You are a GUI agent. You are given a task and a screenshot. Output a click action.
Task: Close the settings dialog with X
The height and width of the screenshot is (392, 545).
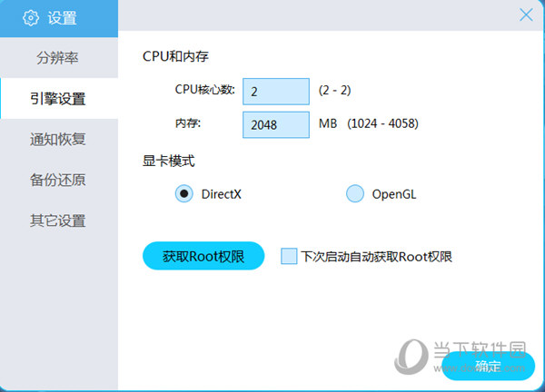(x=526, y=15)
